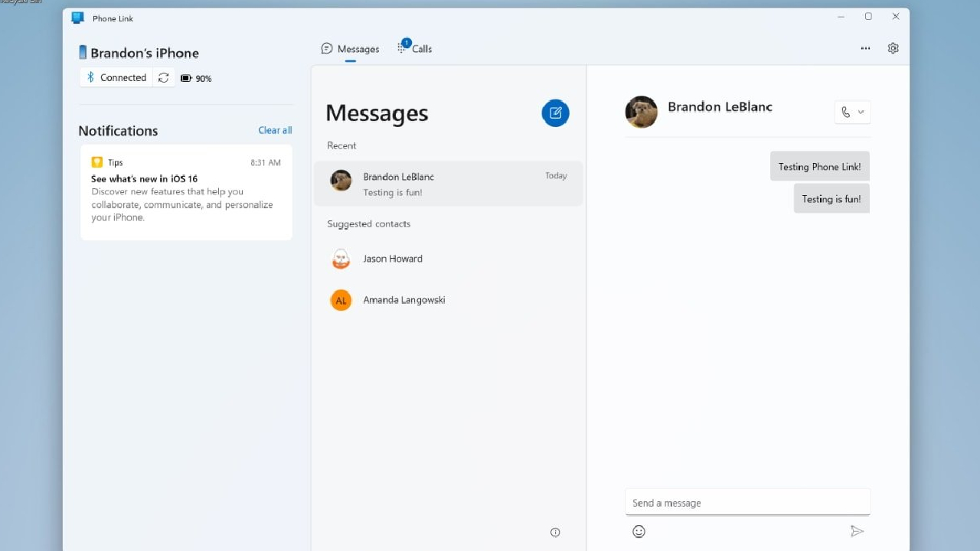Select the Messages tab
This screenshot has width=980, height=551.
(x=351, y=49)
